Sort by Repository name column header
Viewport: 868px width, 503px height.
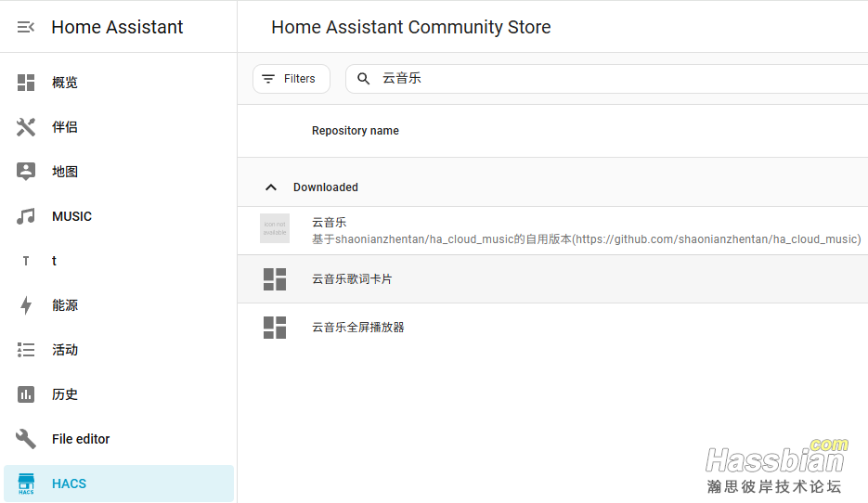(x=356, y=131)
